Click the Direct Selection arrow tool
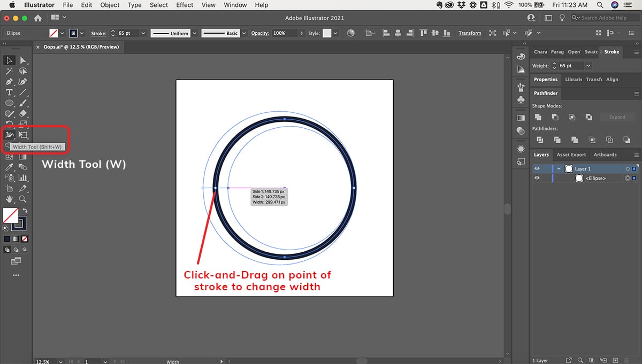 [x=23, y=60]
